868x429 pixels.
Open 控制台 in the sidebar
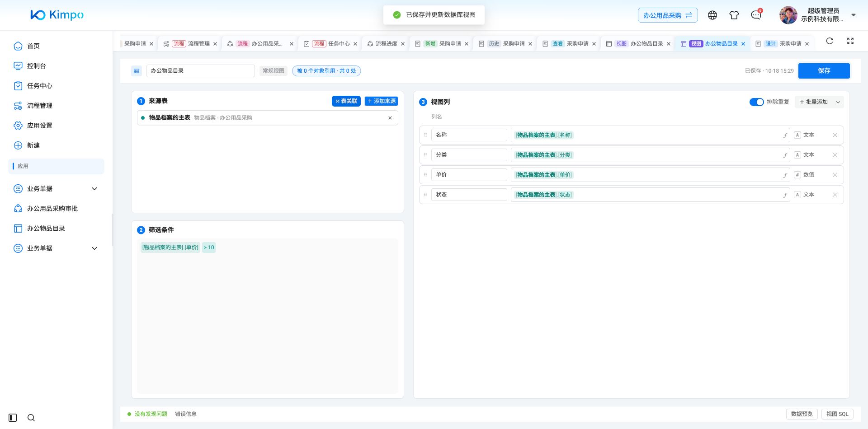pyautogui.click(x=36, y=66)
